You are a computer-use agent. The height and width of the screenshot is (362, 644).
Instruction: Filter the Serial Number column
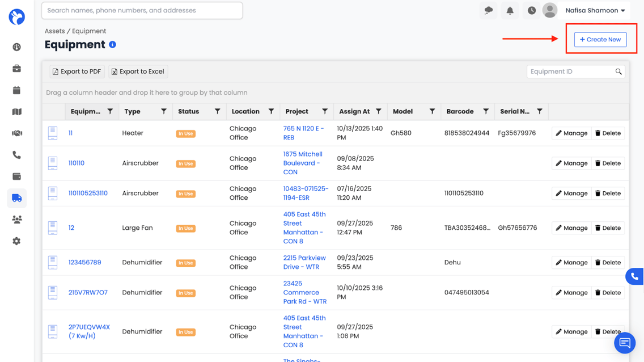click(x=540, y=111)
